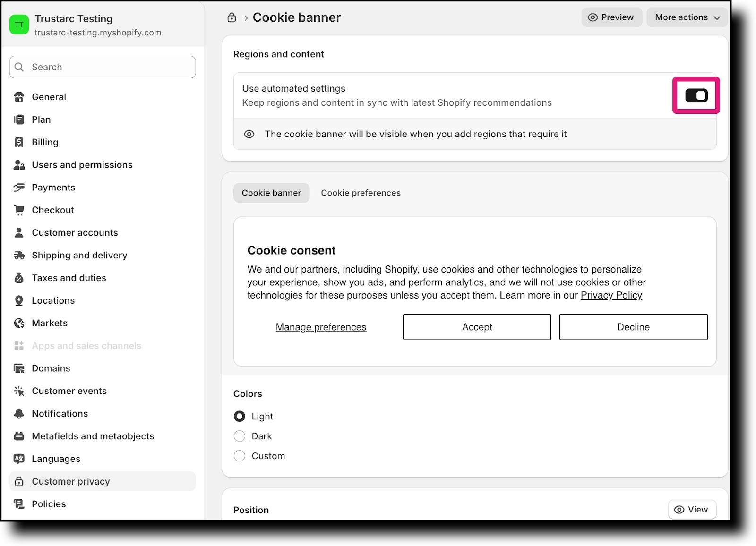Click the Checkout cart icon

(x=19, y=210)
